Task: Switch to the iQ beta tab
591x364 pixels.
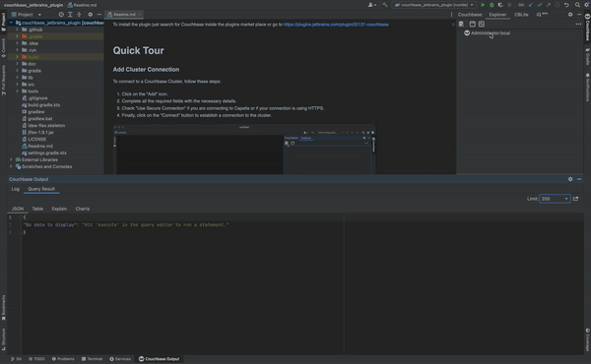Action: pyautogui.click(x=542, y=15)
